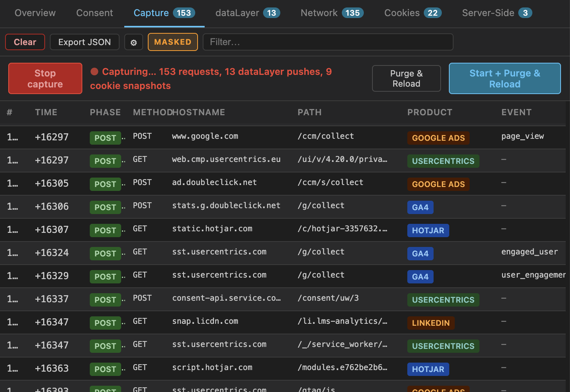Open the Cookies tab

[413, 13]
